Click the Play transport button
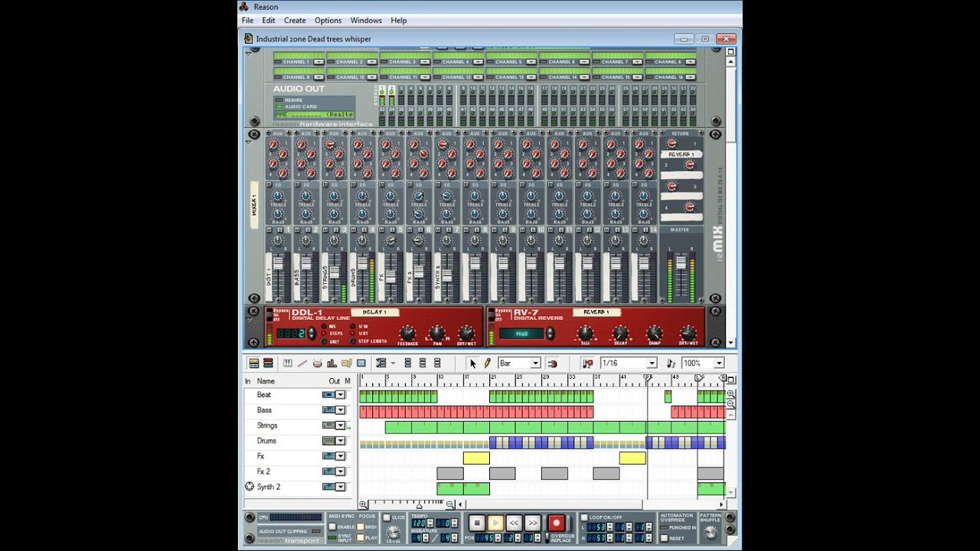The width and height of the screenshot is (980, 551). coord(495,523)
